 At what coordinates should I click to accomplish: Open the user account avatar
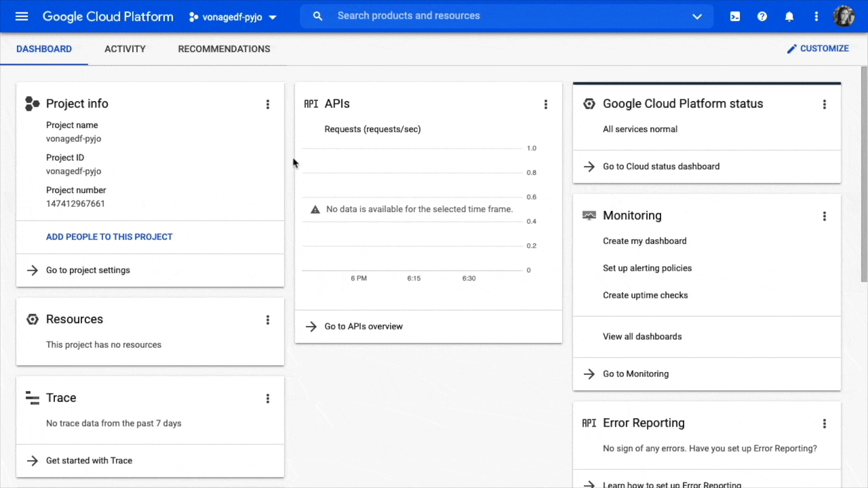[844, 16]
